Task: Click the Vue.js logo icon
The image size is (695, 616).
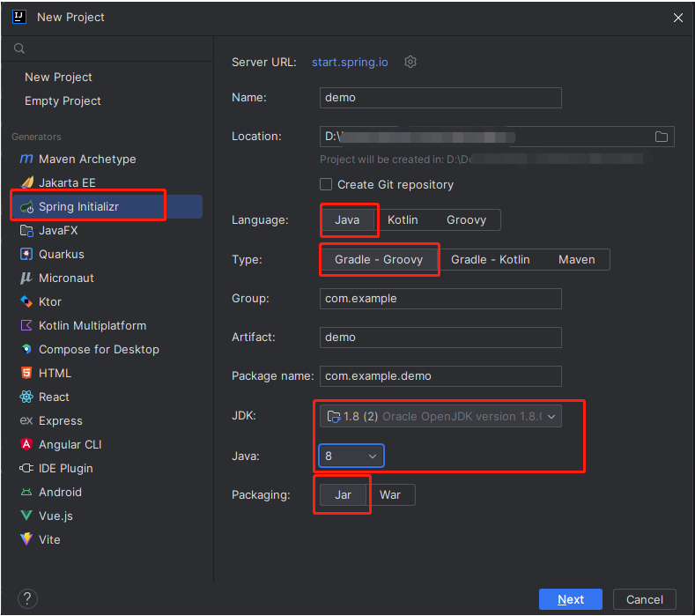Action: (x=26, y=516)
